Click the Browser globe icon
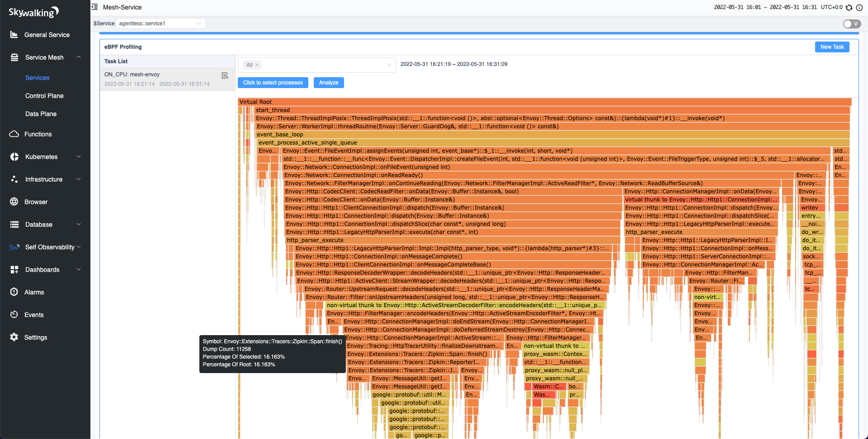This screenshot has height=439, width=868. [x=14, y=202]
